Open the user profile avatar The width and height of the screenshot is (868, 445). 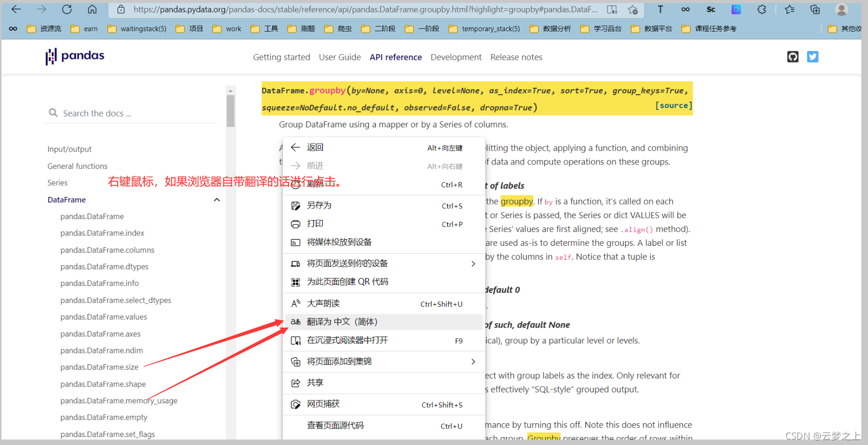[841, 9]
